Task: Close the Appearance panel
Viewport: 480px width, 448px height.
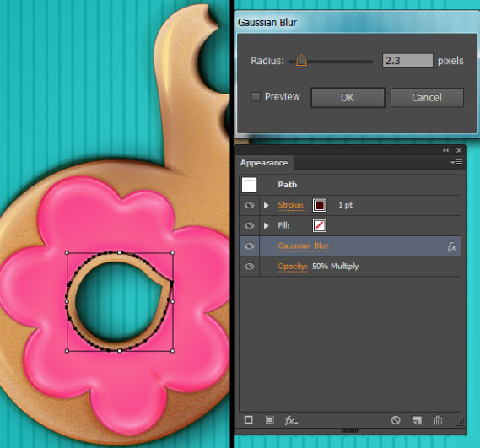Action: (x=459, y=150)
